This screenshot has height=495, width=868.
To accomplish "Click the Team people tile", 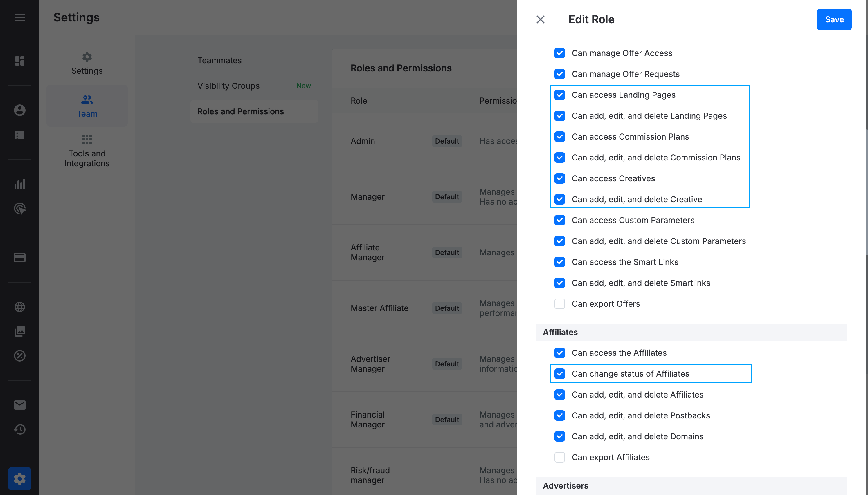I will tap(87, 106).
